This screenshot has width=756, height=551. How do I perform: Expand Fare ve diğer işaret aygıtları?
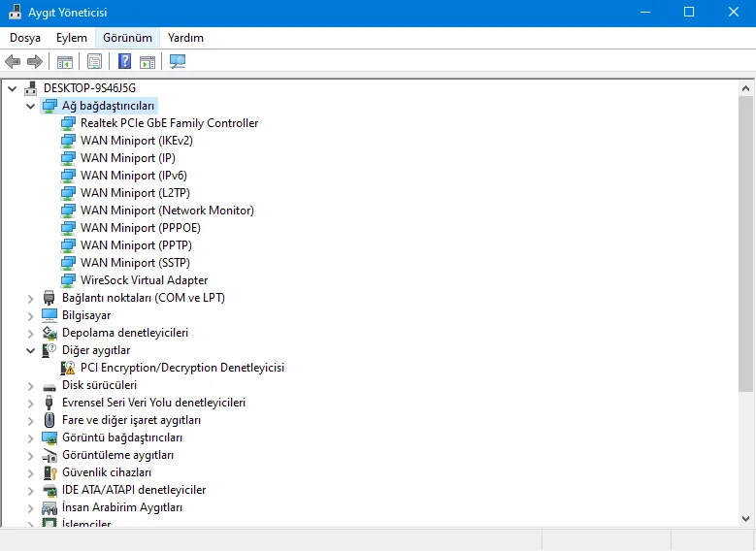[30, 421]
